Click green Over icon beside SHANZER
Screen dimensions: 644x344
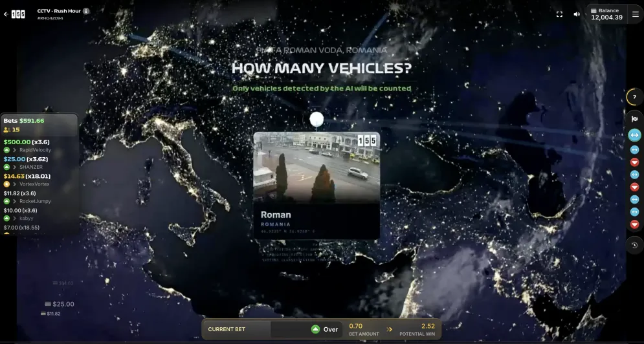coord(6,167)
